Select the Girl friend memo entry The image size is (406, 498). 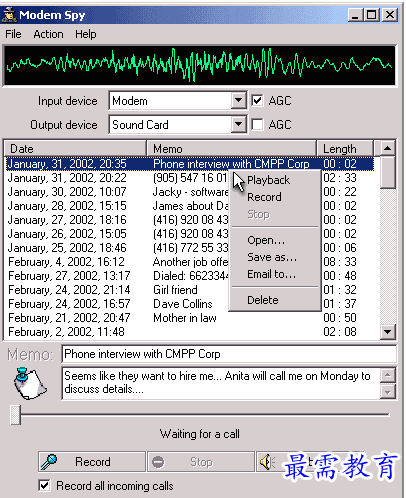tap(175, 290)
